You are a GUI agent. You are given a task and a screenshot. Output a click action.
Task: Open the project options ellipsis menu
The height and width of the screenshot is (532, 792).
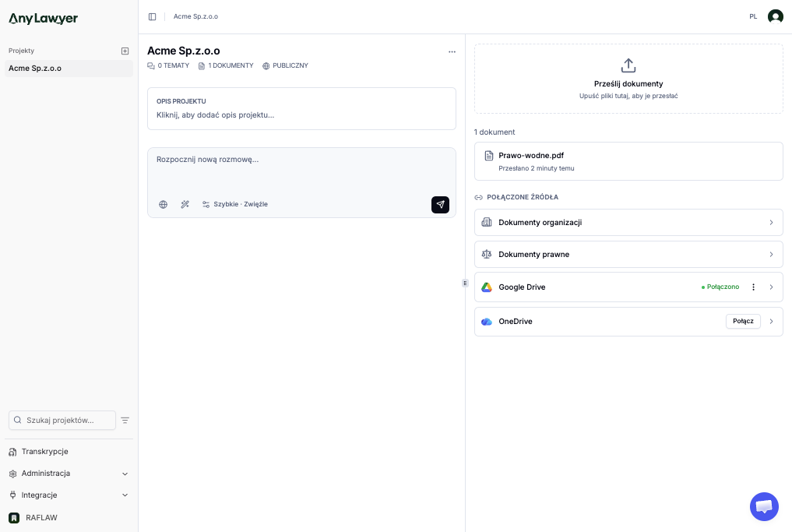pyautogui.click(x=452, y=51)
